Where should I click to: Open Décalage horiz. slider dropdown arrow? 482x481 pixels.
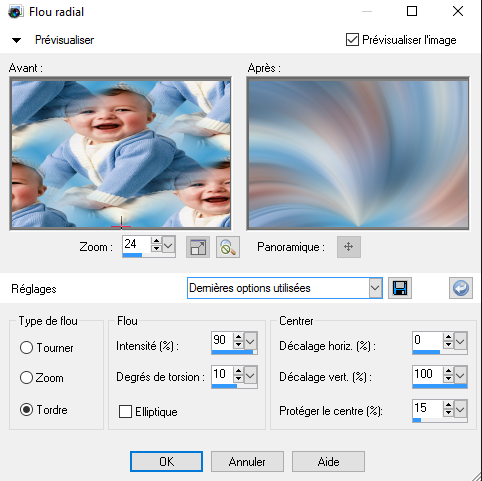click(x=461, y=341)
